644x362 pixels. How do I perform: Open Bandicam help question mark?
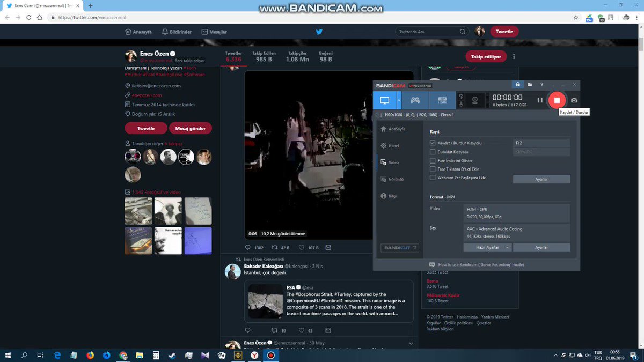541,85
